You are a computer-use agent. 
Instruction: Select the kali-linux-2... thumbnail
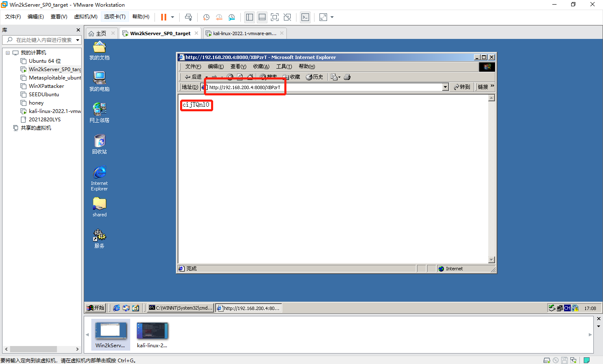pos(152,335)
